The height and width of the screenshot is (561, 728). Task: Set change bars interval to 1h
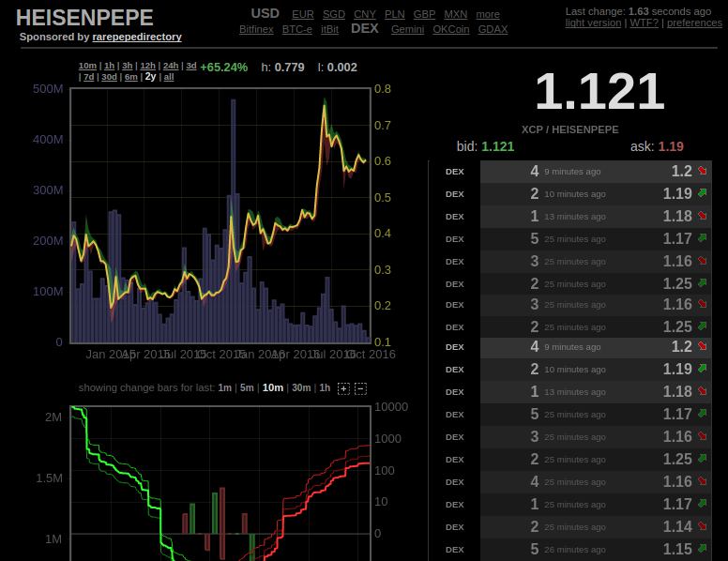(x=325, y=388)
